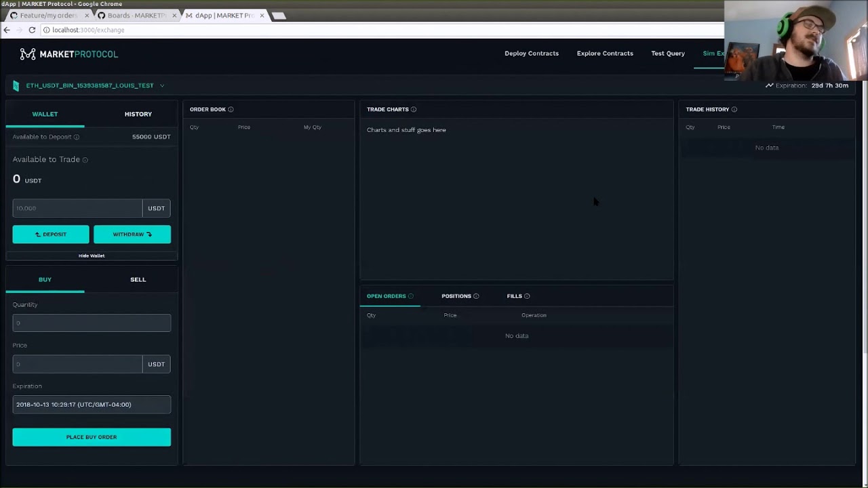
Task: Expand the ETH_USDT_BIN contract selector dropdown
Action: [162, 85]
